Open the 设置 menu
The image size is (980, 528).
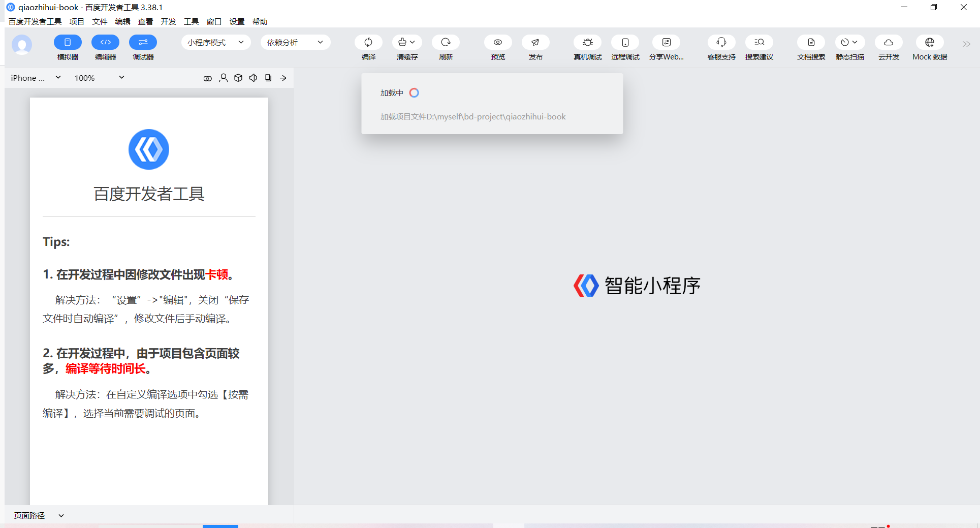click(x=237, y=21)
